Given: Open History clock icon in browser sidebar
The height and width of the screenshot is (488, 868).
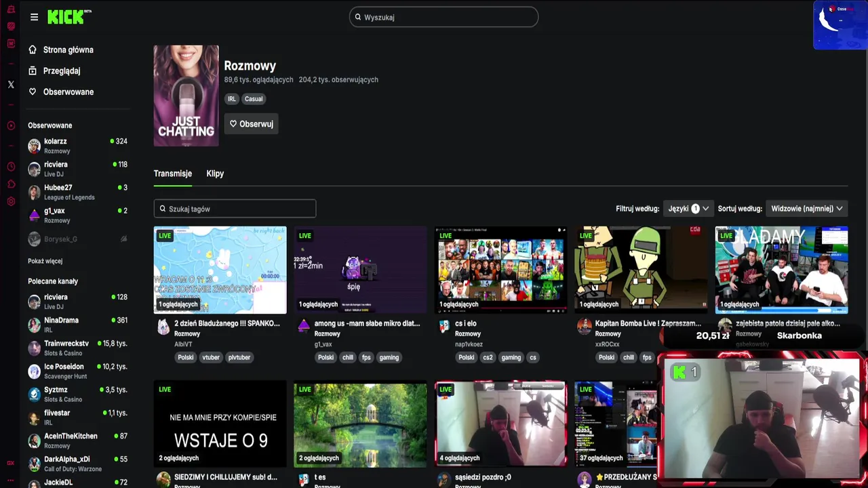Looking at the screenshot, I should 11,167.
